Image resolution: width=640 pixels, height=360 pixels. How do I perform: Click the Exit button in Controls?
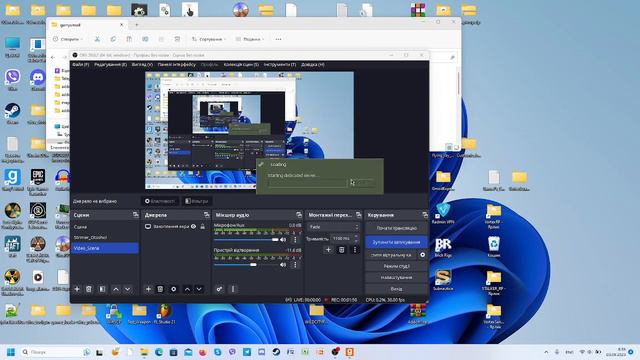point(396,289)
